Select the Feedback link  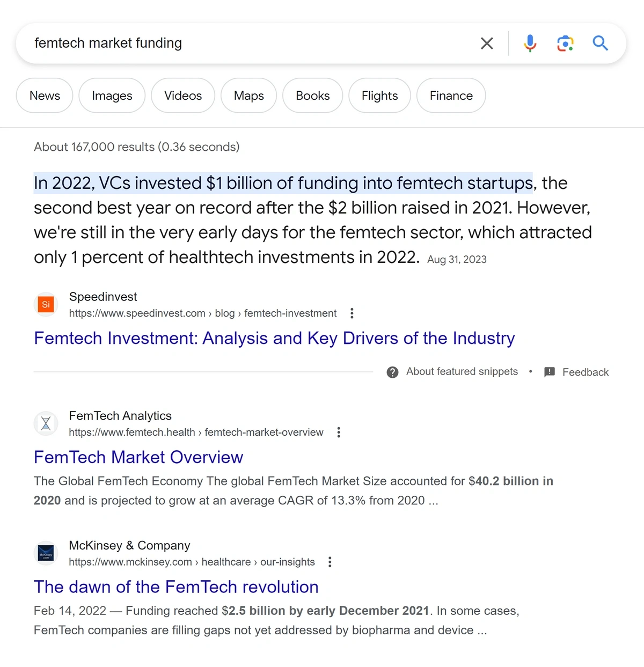(x=586, y=372)
